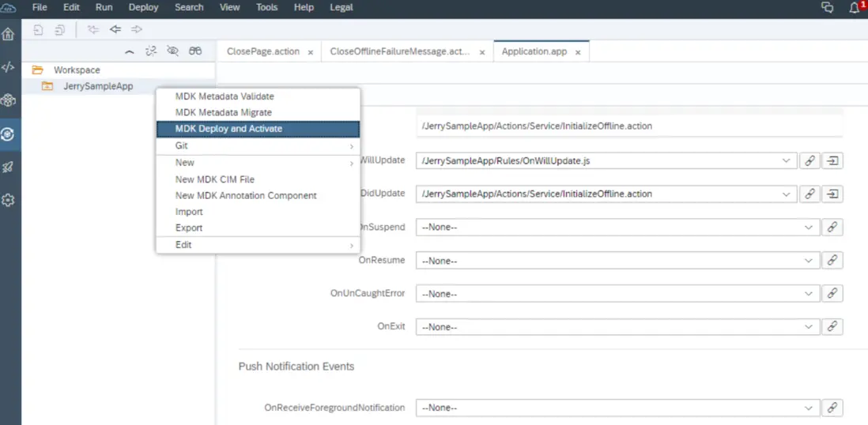Expand the OnSuspend dropdown
The width and height of the screenshot is (868, 425).
click(808, 228)
